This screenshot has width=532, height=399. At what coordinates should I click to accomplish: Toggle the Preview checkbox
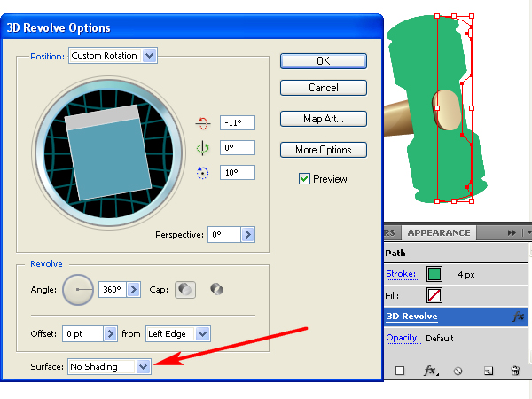304,179
